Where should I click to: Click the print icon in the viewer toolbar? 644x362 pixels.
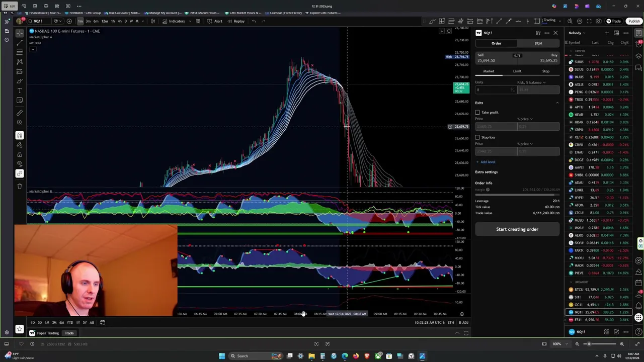(x=46, y=6)
